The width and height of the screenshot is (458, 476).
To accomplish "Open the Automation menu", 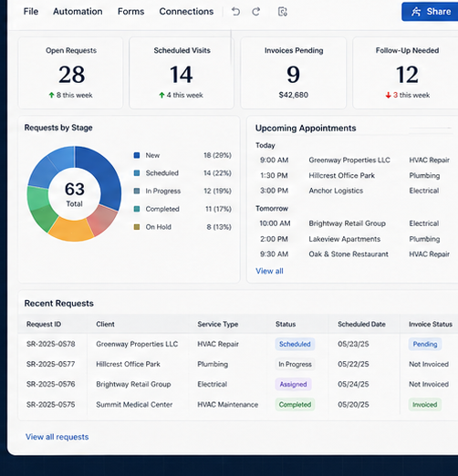I will (x=78, y=12).
